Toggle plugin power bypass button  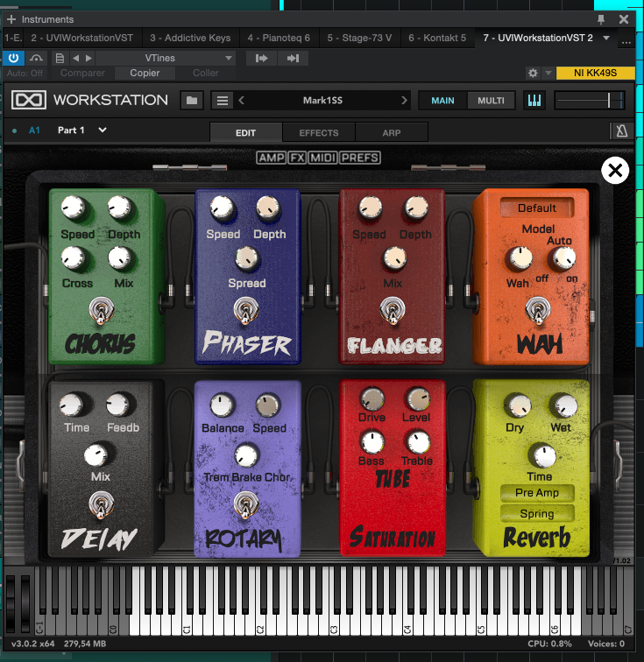coord(13,58)
